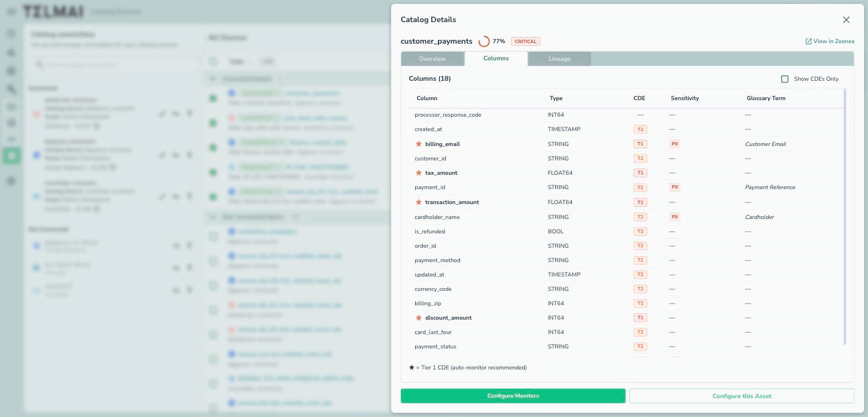The image size is (868, 417).
Task: Click the Sensitivity column header
Action: 685,98
